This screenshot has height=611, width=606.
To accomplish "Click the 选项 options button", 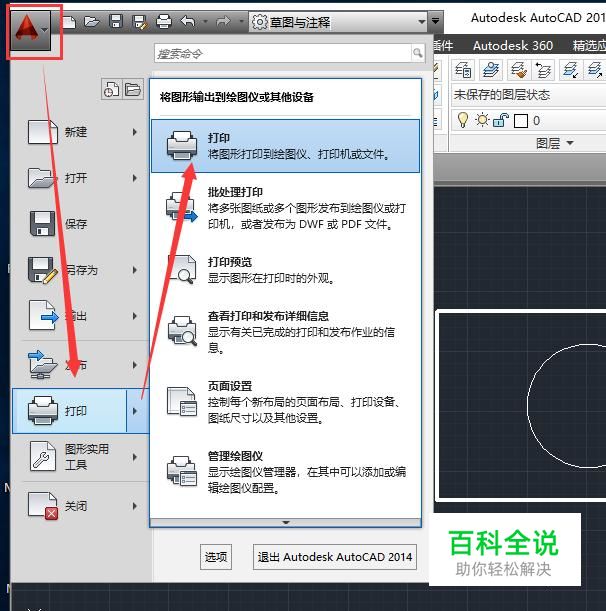I will tap(216, 557).
